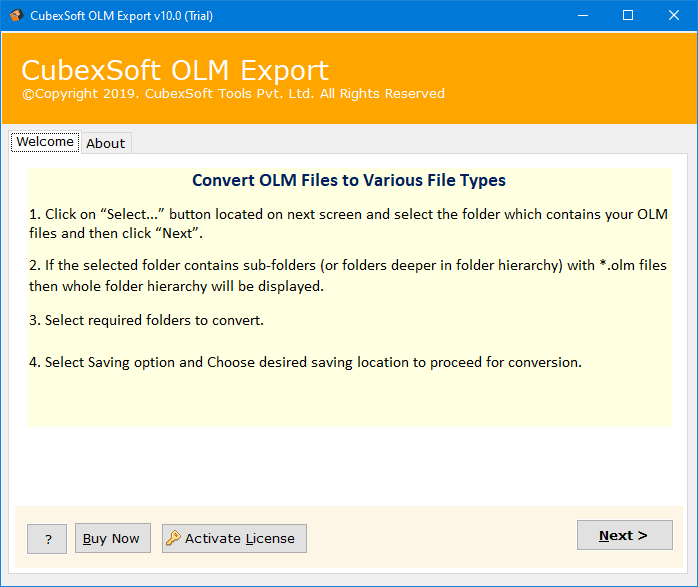Click instruction step 1 about the Select button
698x587 pixels.
click(348, 223)
